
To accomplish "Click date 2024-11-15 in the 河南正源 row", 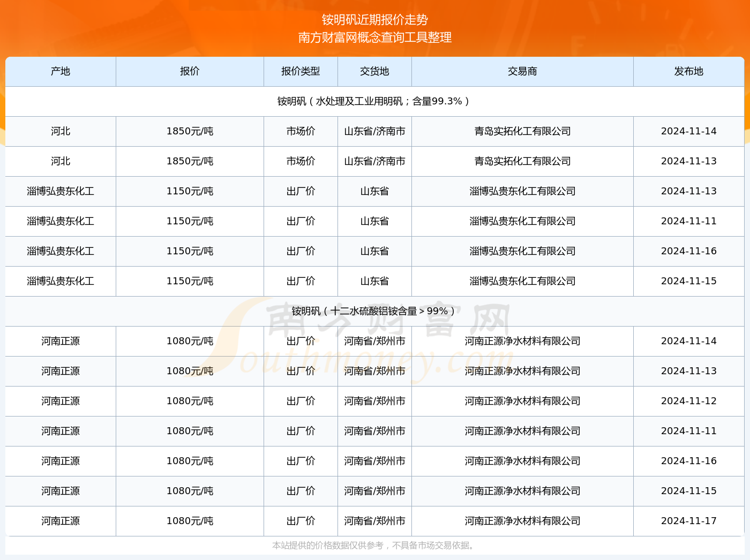I will pos(689,491).
